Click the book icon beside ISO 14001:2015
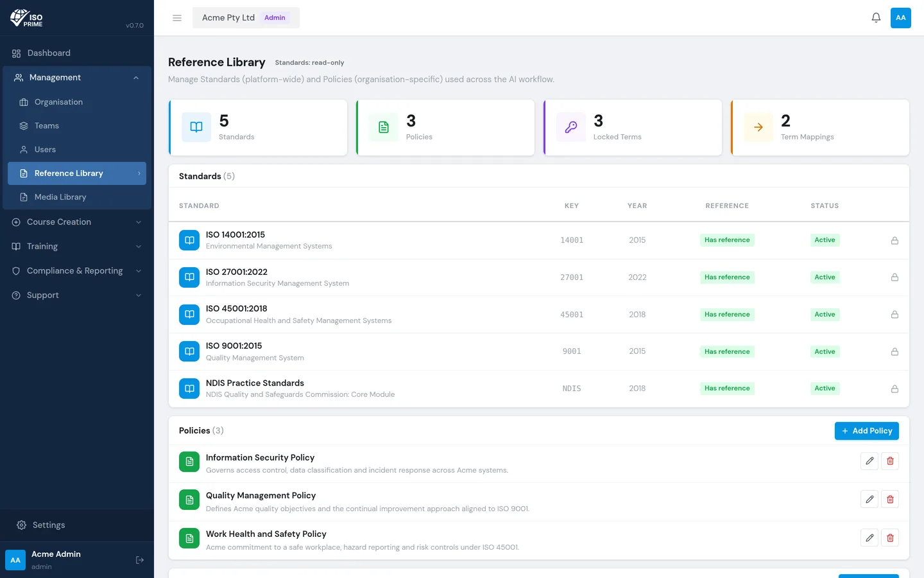Viewport: 924px width, 578px height. [189, 240]
